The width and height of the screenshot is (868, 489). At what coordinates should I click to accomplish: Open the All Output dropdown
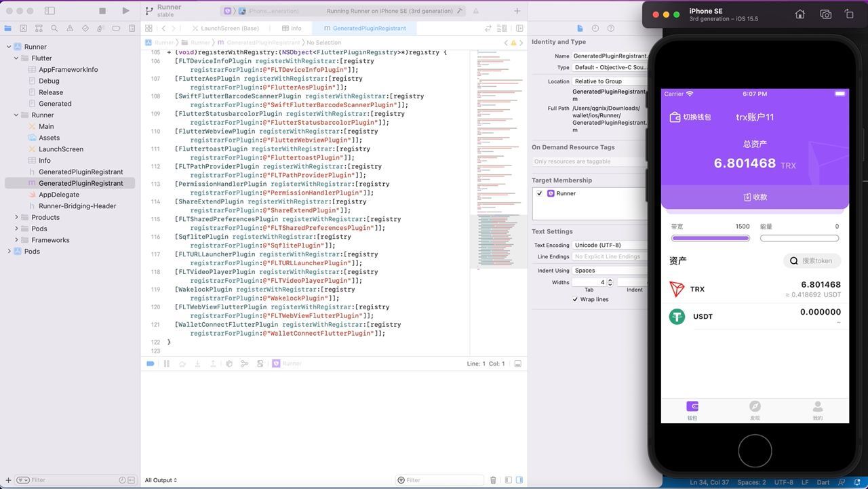[x=161, y=480]
